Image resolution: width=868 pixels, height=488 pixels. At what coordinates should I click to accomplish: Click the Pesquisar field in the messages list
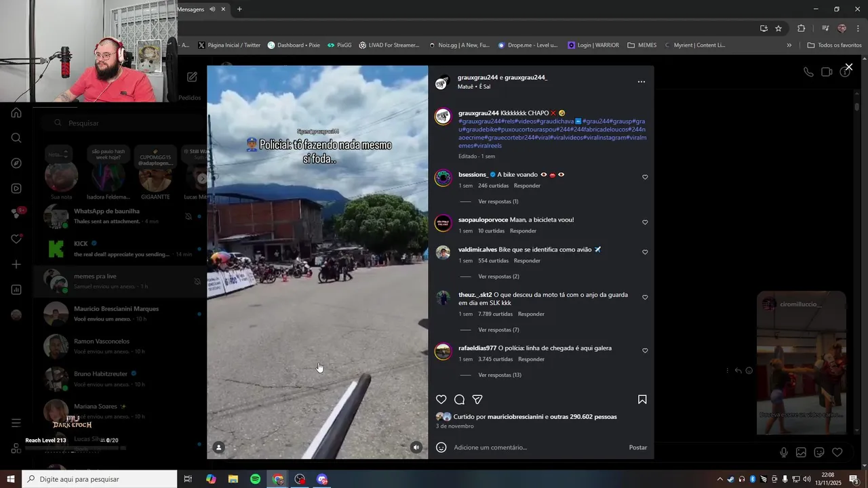point(122,123)
